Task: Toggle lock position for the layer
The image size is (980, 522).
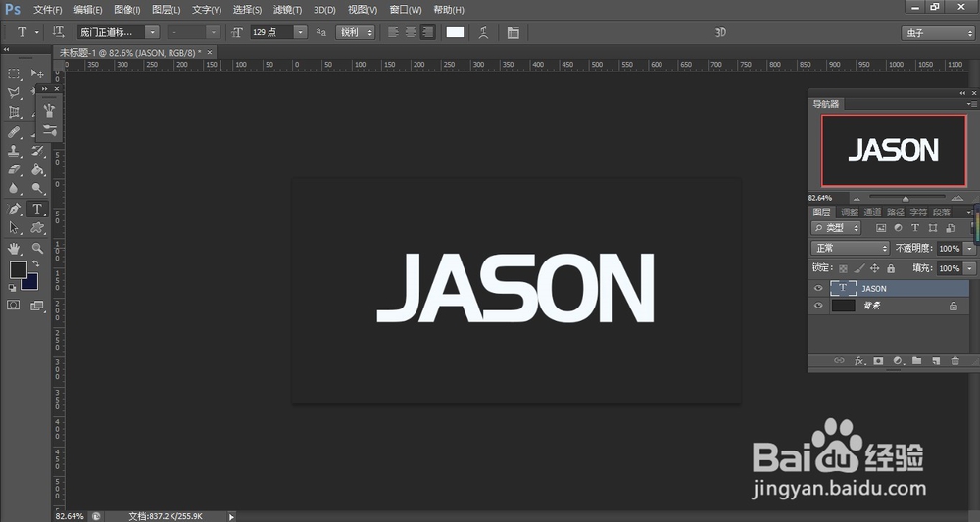Action: 874,268
